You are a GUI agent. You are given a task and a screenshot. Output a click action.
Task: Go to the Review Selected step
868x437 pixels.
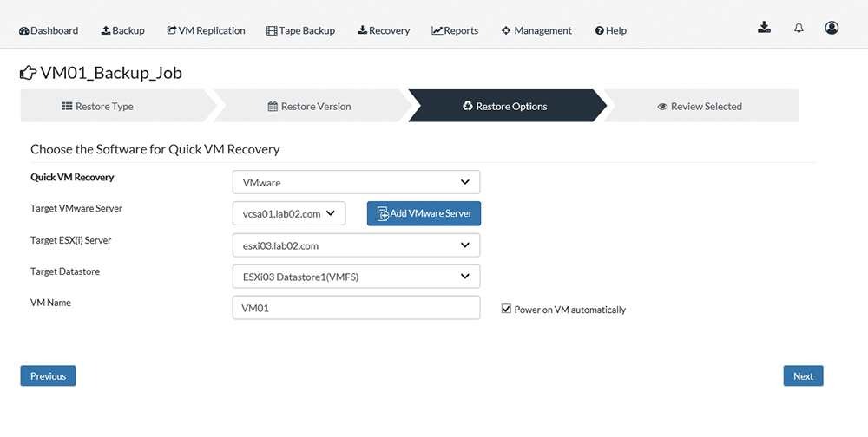click(x=700, y=106)
